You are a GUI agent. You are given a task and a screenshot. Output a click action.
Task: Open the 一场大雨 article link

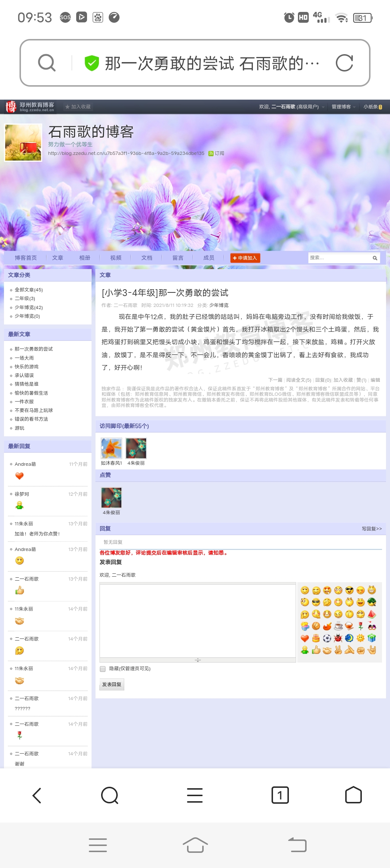[x=24, y=358]
